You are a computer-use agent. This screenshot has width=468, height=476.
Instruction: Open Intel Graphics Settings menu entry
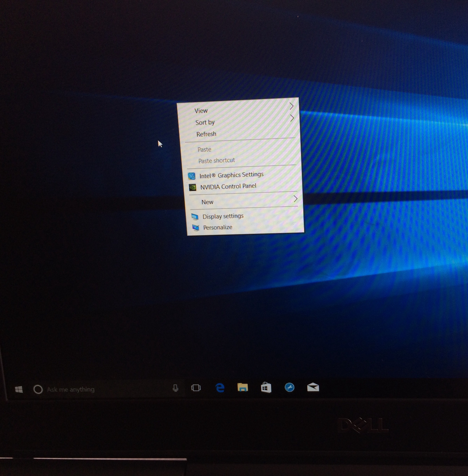[x=231, y=175]
